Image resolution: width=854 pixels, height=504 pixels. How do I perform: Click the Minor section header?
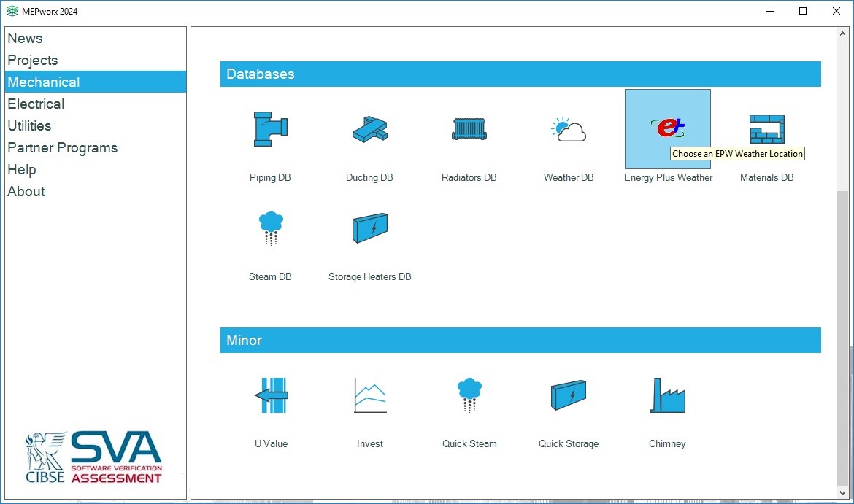pyautogui.click(x=520, y=340)
